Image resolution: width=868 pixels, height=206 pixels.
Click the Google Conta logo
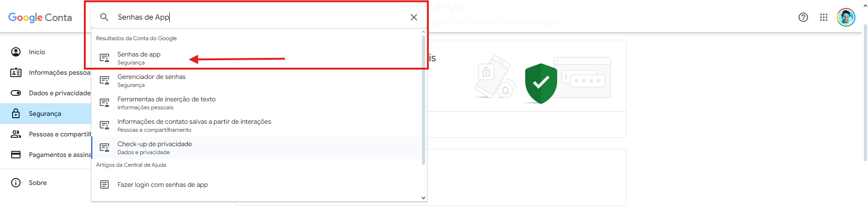pyautogui.click(x=40, y=18)
